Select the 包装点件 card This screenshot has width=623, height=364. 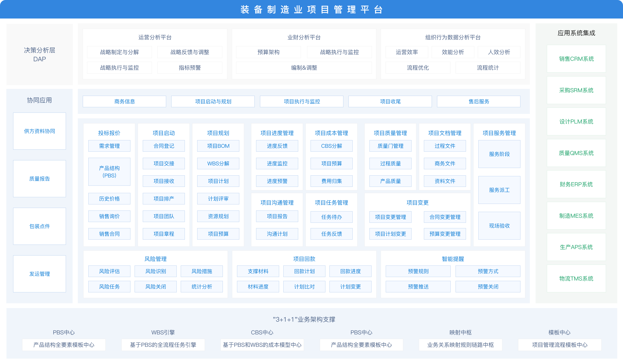40,226
